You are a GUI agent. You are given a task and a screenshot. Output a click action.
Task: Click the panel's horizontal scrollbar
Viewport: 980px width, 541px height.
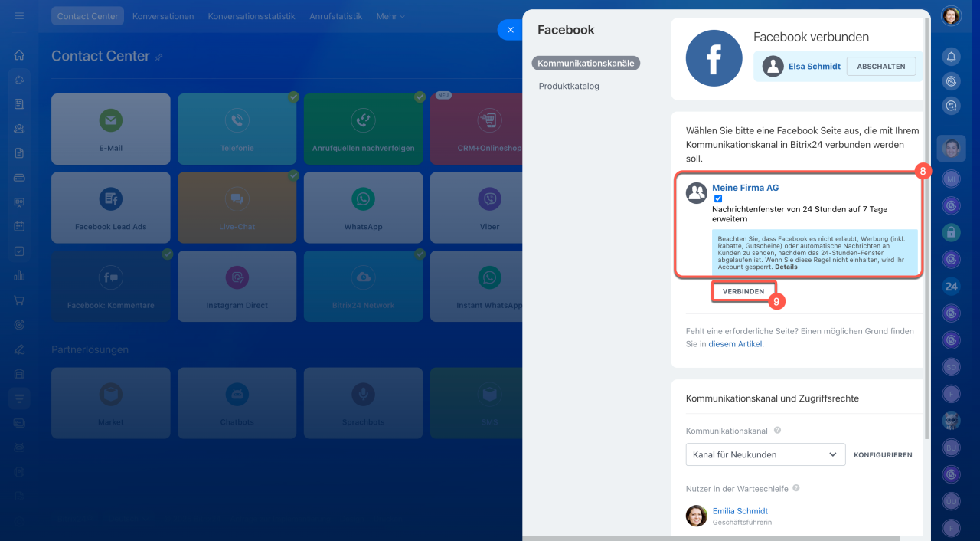[712, 538]
